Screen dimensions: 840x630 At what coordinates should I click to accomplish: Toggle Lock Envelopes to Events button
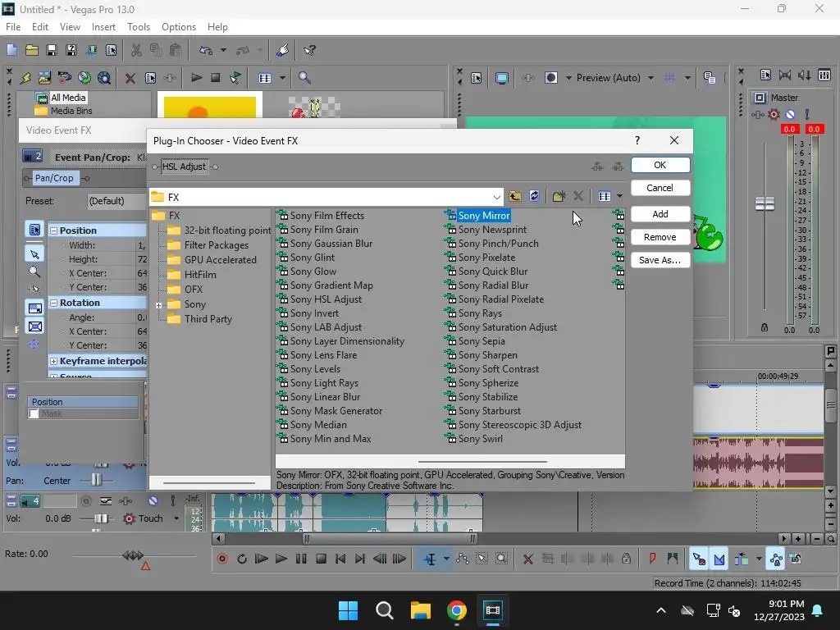776,559
